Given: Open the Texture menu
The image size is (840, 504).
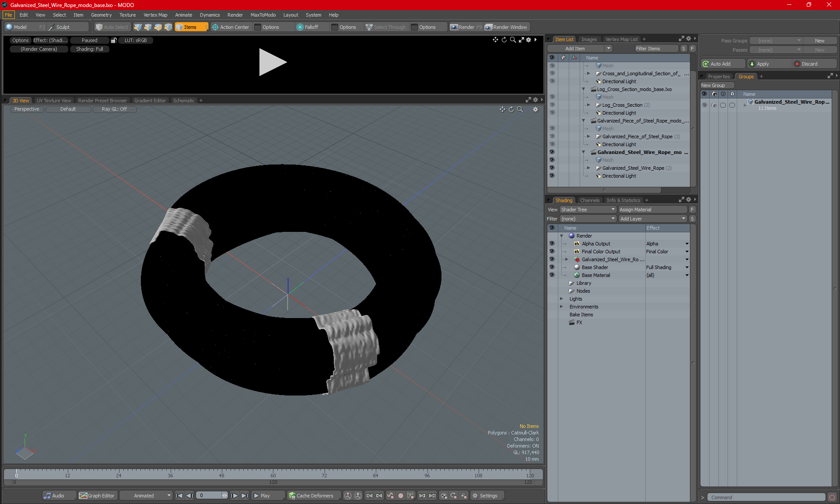Looking at the screenshot, I should coord(127,15).
